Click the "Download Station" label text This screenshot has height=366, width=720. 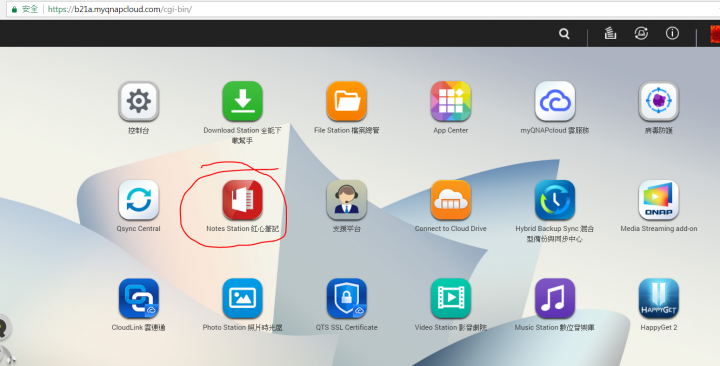tap(231, 130)
